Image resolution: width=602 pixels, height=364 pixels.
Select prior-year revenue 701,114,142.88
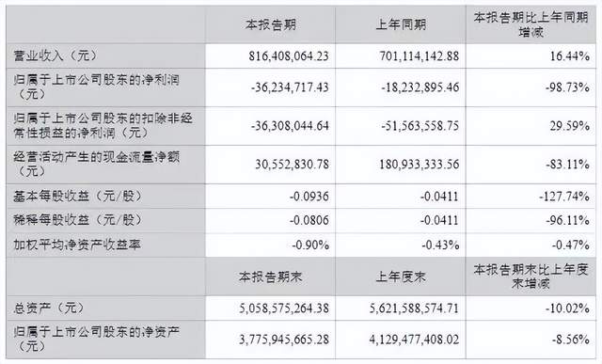420,56
